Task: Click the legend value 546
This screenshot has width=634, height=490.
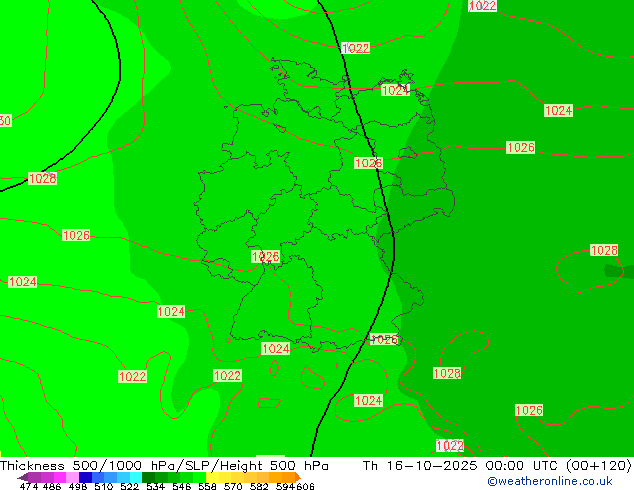Action: tap(182, 486)
